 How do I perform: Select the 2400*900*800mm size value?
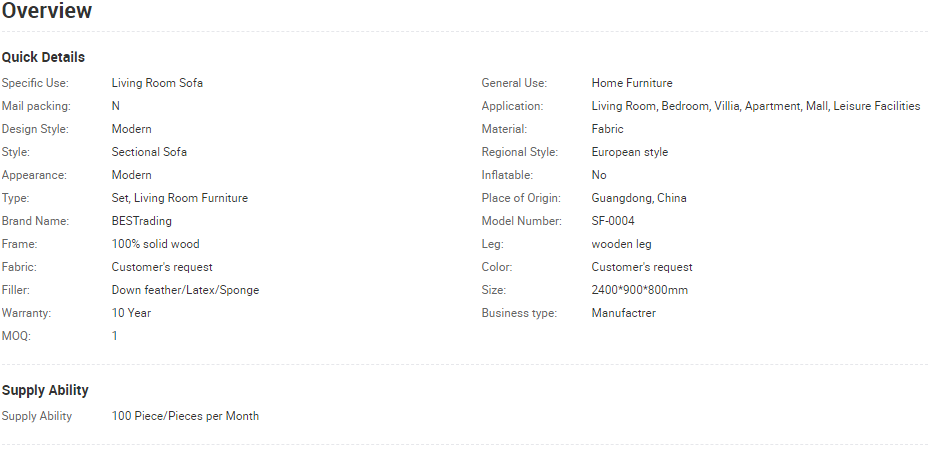639,290
